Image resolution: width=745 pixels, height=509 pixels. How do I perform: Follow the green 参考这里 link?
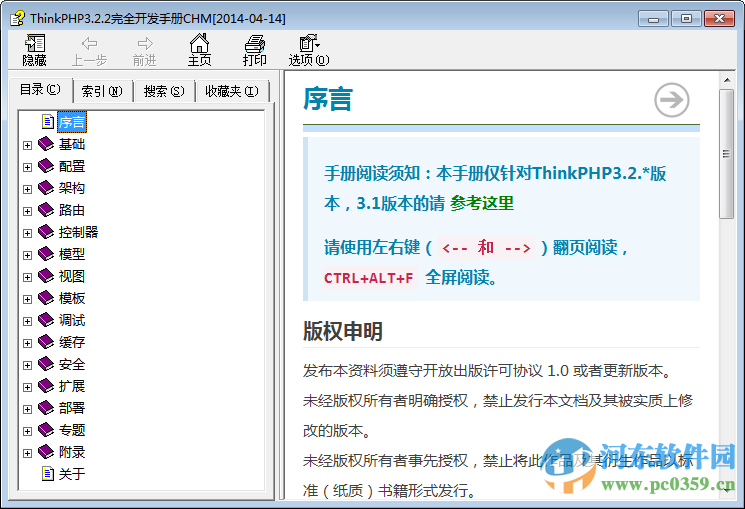click(482, 203)
